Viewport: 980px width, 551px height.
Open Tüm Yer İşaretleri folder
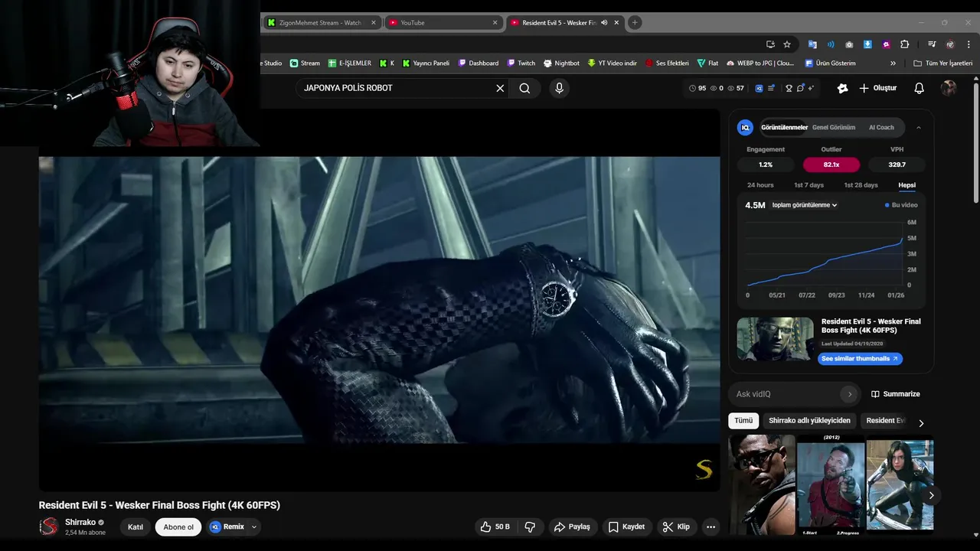click(942, 64)
